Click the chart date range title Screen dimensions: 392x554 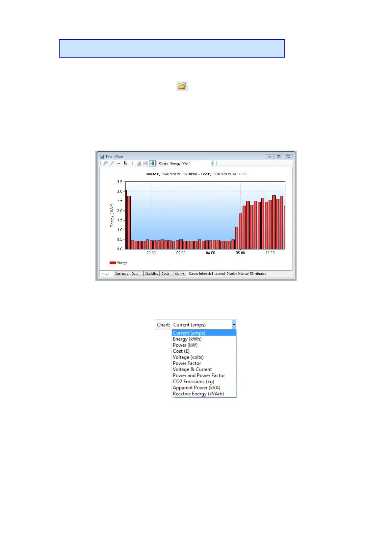tap(196, 174)
